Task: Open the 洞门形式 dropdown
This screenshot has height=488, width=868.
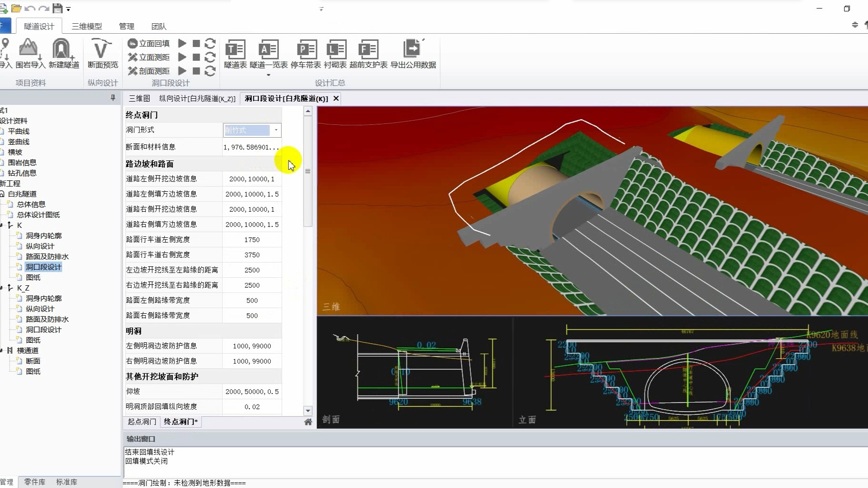Action: (x=276, y=130)
